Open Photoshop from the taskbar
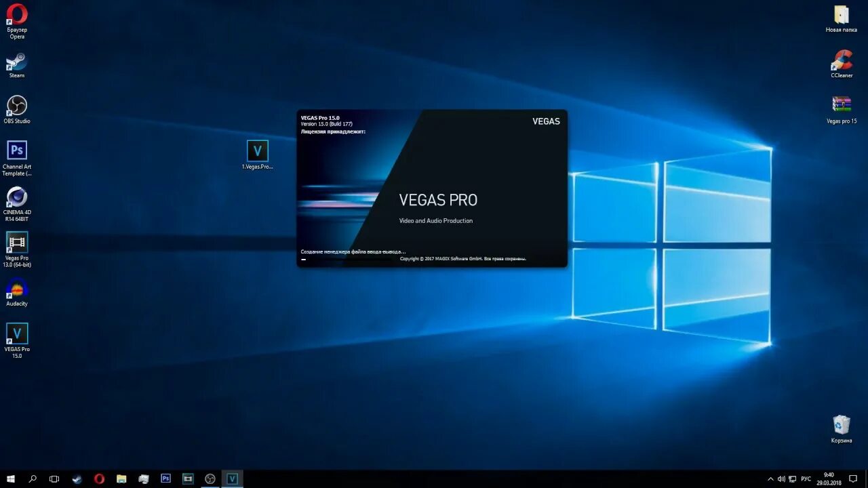868x488 pixels. tap(165, 479)
